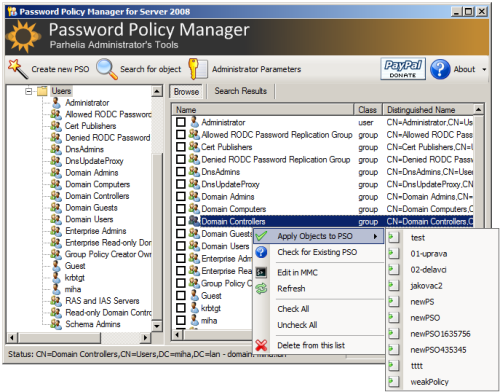Check the DnsAdmins row checkbox
The height and width of the screenshot is (392, 500).
pyautogui.click(x=181, y=171)
